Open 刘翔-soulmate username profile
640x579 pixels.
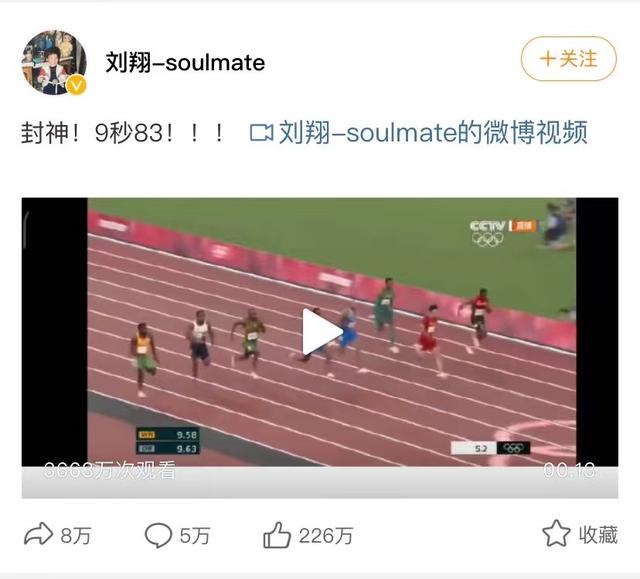coord(185,62)
